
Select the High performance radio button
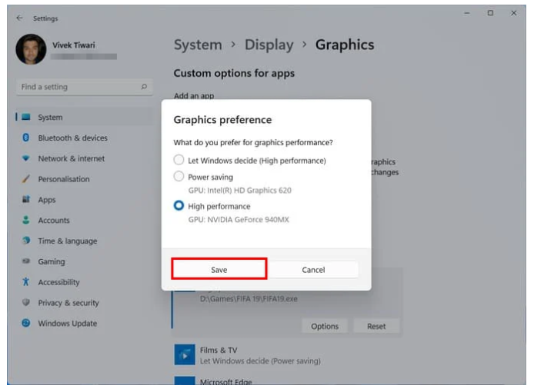click(x=179, y=206)
